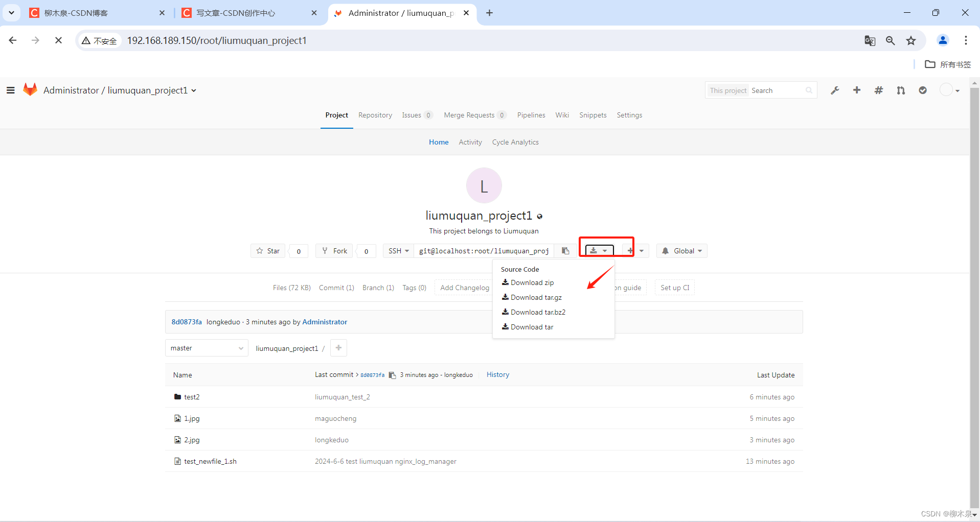980x522 pixels.
Task: Click Add Changelog button
Action: 465,288
